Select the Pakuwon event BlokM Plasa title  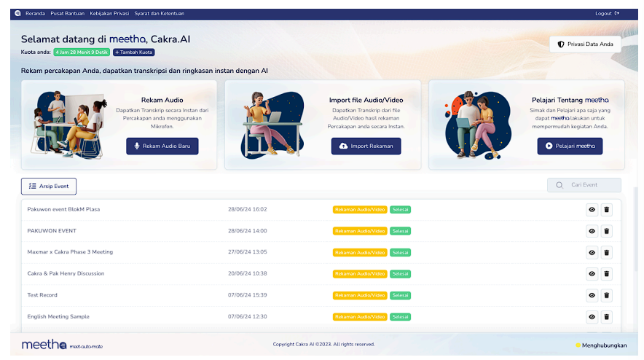63,209
